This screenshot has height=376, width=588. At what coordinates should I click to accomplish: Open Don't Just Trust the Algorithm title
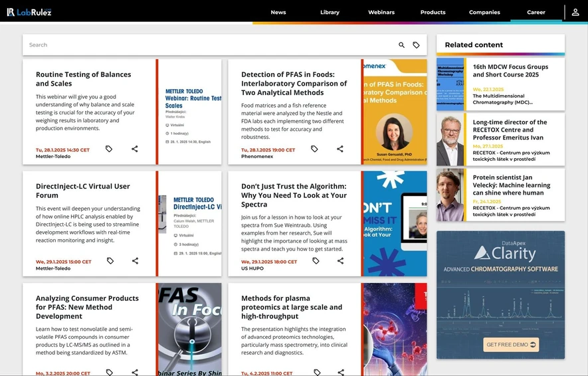pos(294,195)
